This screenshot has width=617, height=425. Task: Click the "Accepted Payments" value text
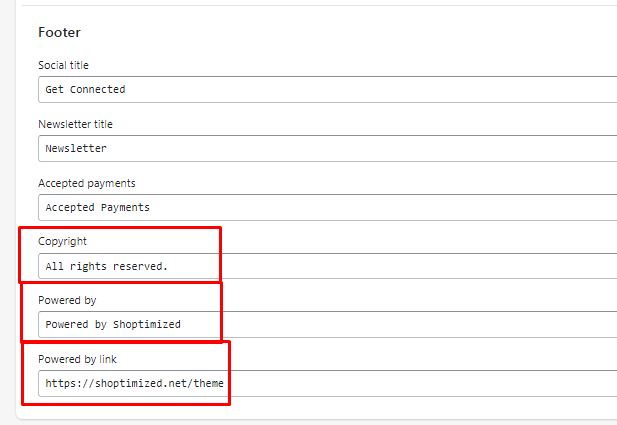pyautogui.click(x=98, y=208)
